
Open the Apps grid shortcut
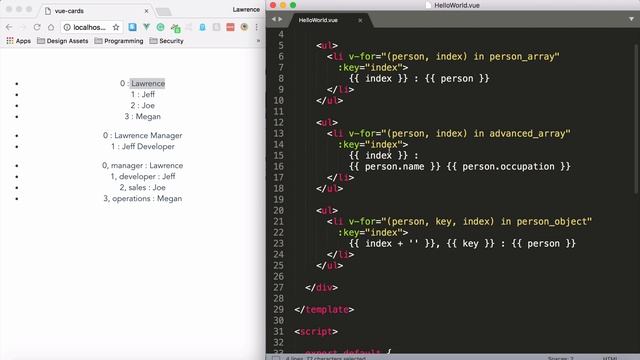click(x=18, y=41)
